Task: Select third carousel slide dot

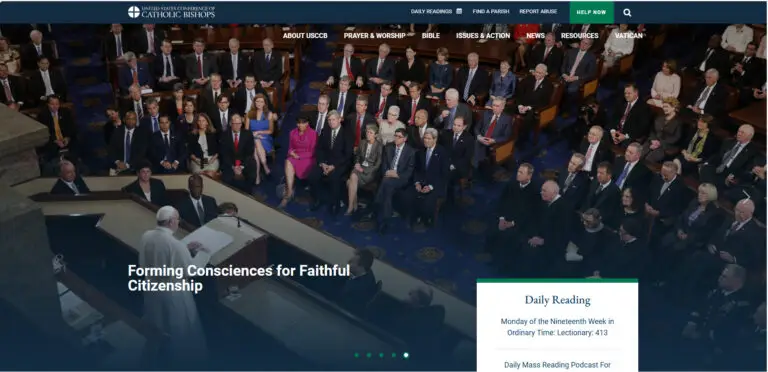Action: 381,355
